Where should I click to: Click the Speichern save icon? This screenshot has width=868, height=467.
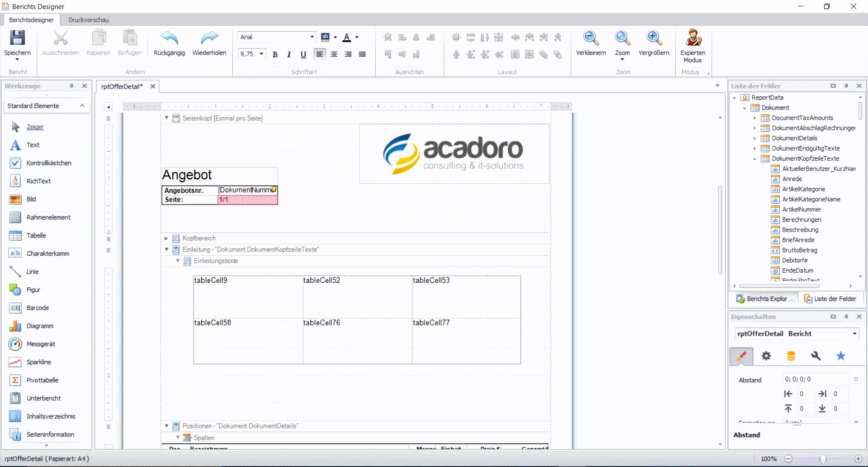[17, 38]
